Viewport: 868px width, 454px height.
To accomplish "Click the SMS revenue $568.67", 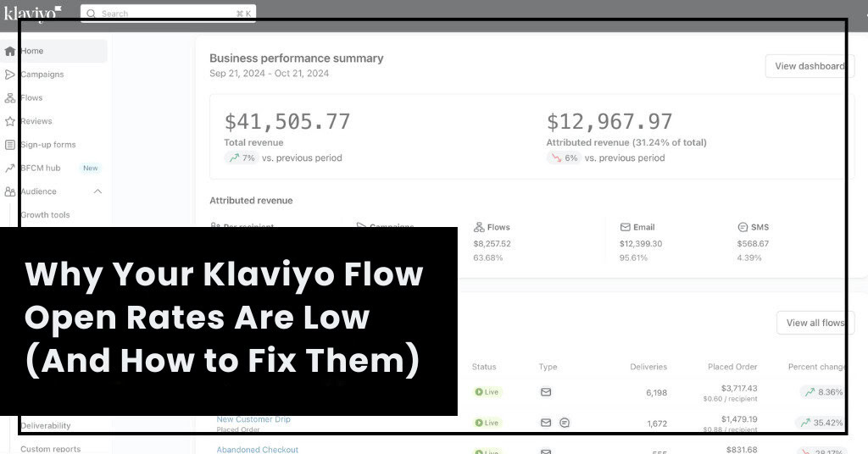I will [x=753, y=244].
